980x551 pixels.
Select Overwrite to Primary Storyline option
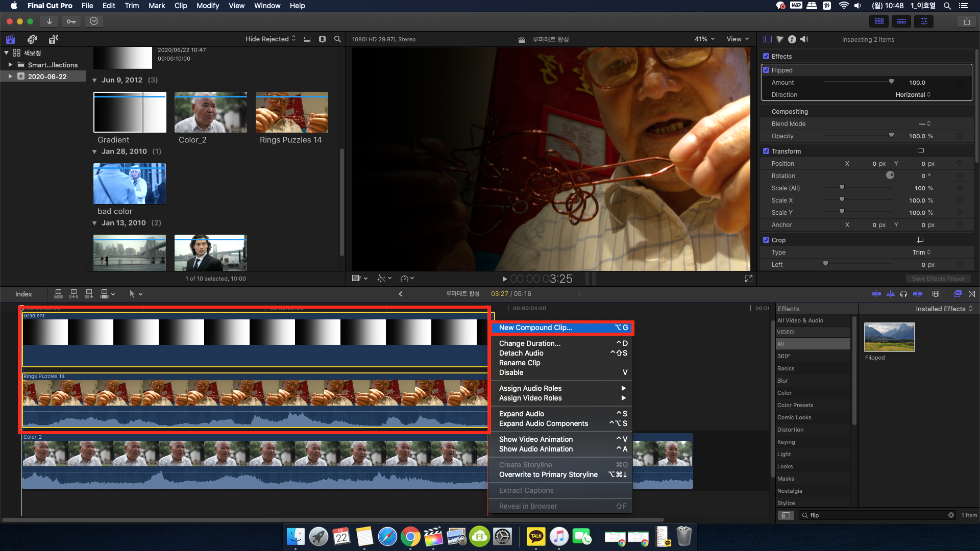point(549,474)
